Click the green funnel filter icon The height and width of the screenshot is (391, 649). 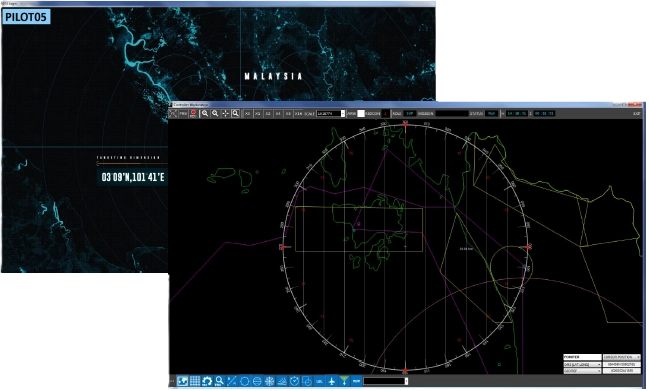344,380
